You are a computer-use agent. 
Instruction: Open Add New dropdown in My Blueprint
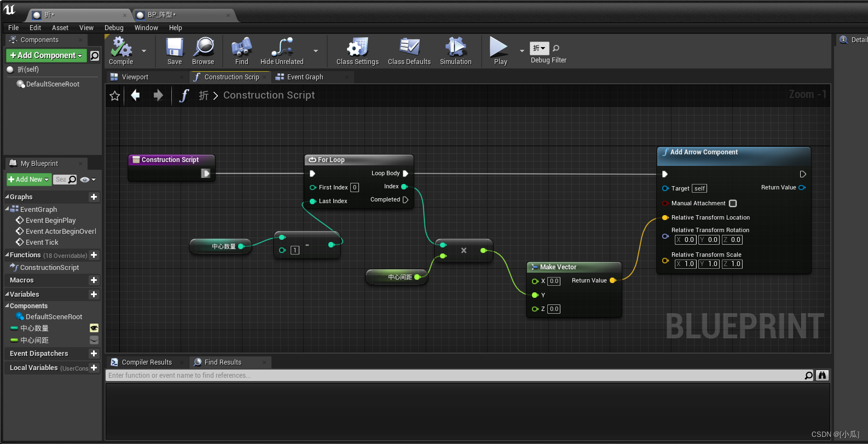pyautogui.click(x=29, y=180)
